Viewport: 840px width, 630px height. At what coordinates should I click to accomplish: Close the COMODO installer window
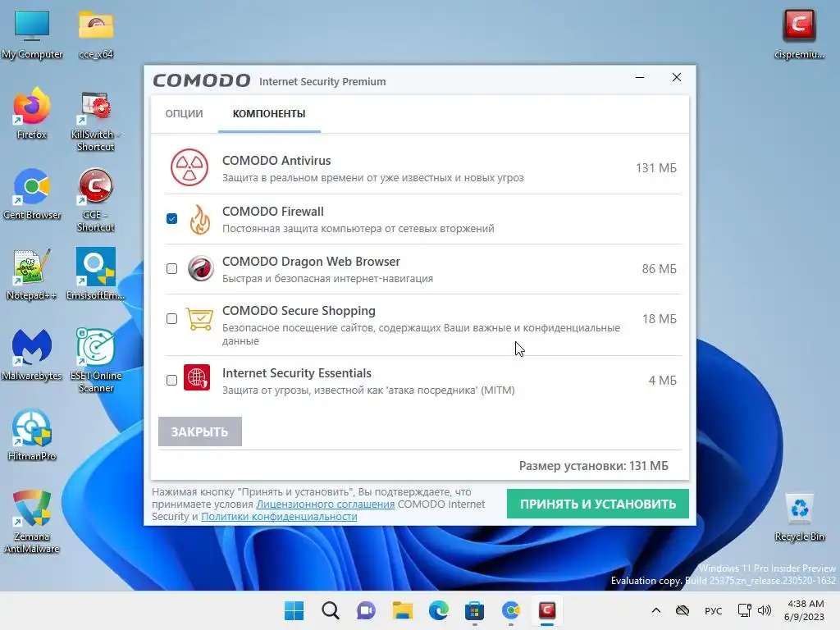677,78
